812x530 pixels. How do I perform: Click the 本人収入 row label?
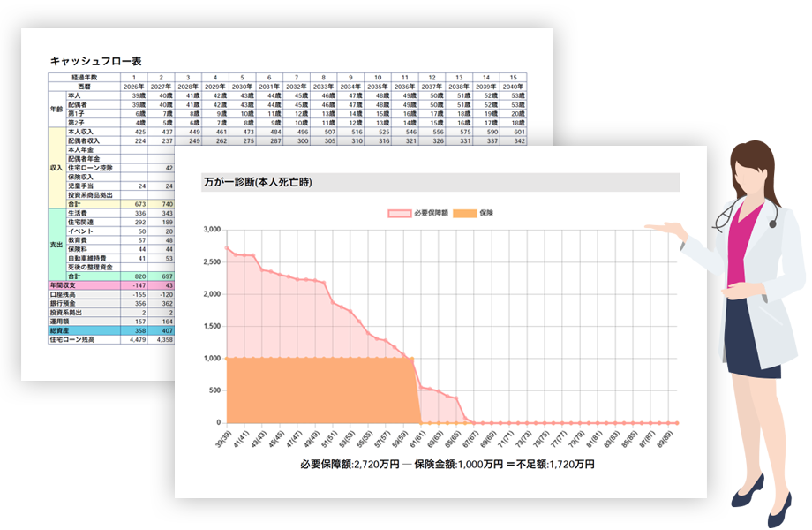click(84, 131)
